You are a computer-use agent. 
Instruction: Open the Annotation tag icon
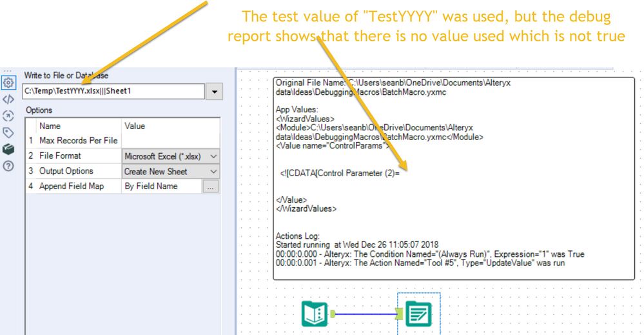click(x=8, y=133)
